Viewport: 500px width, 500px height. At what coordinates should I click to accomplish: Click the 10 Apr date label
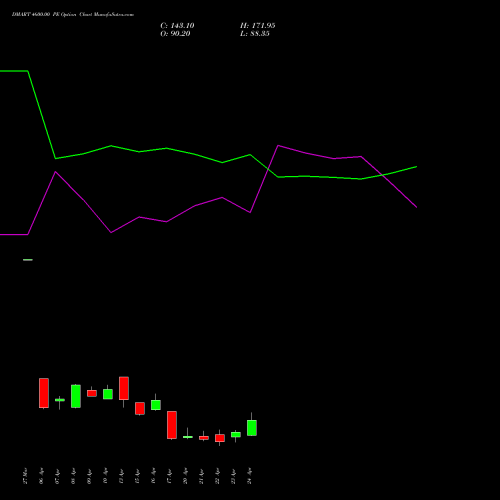(x=105, y=476)
